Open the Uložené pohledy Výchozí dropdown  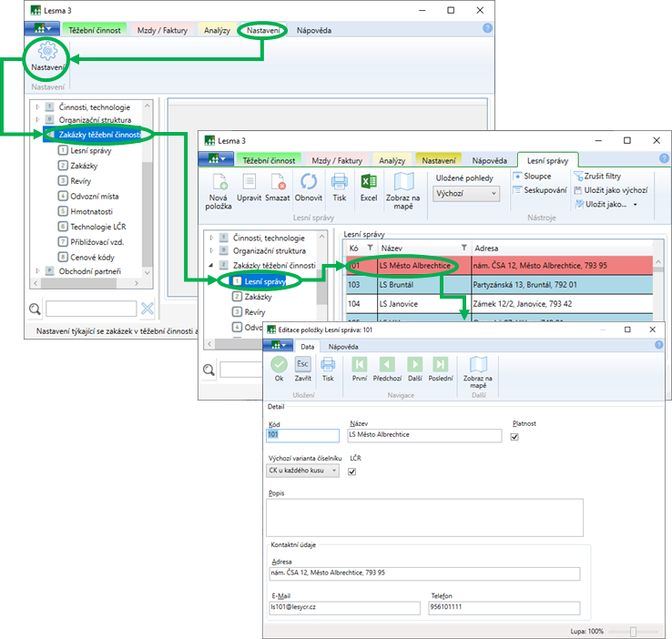coord(466,194)
